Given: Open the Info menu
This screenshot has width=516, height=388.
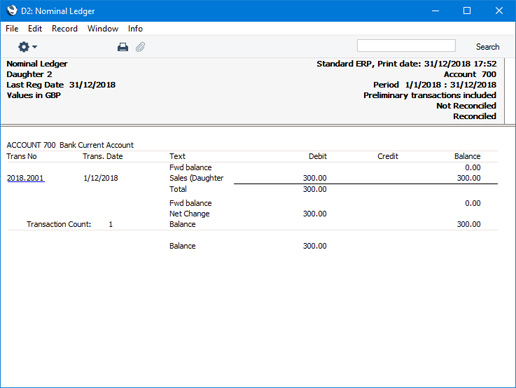Looking at the screenshot, I should point(135,29).
